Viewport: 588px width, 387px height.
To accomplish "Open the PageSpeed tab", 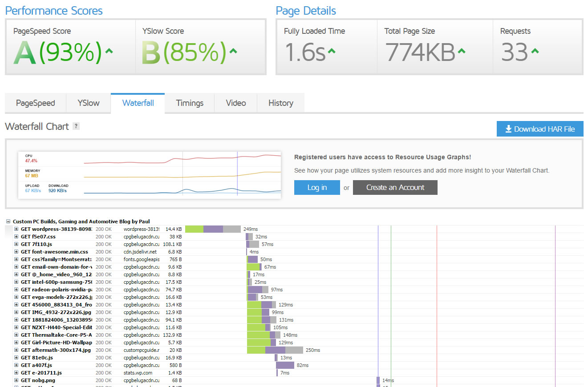I will pos(36,103).
